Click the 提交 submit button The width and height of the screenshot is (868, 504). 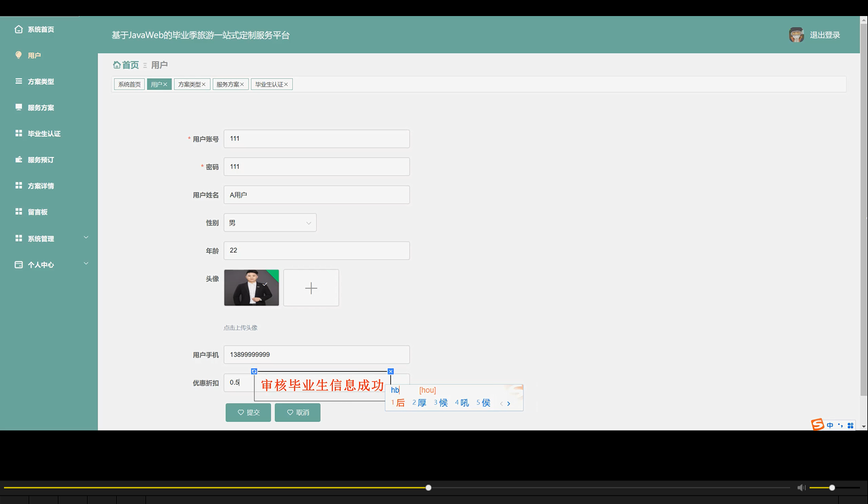248,412
